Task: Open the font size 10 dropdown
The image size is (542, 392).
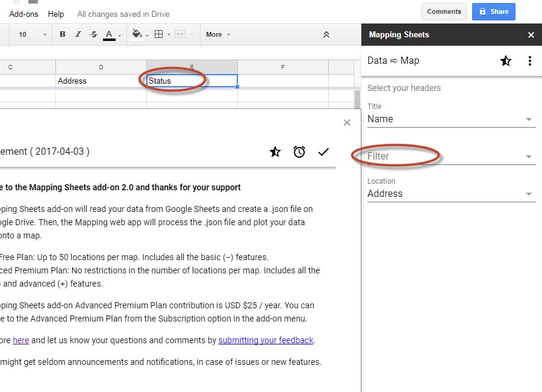Action: (x=32, y=34)
